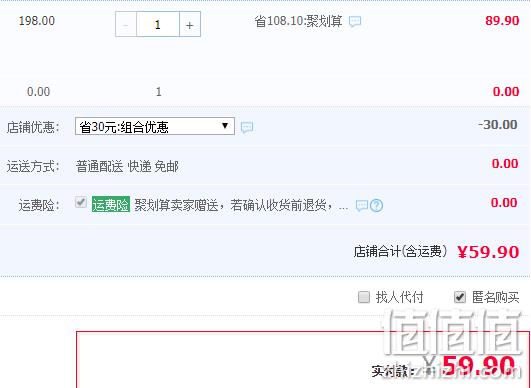
Task: Click the quantity input field showing 1
Action: [x=158, y=24]
